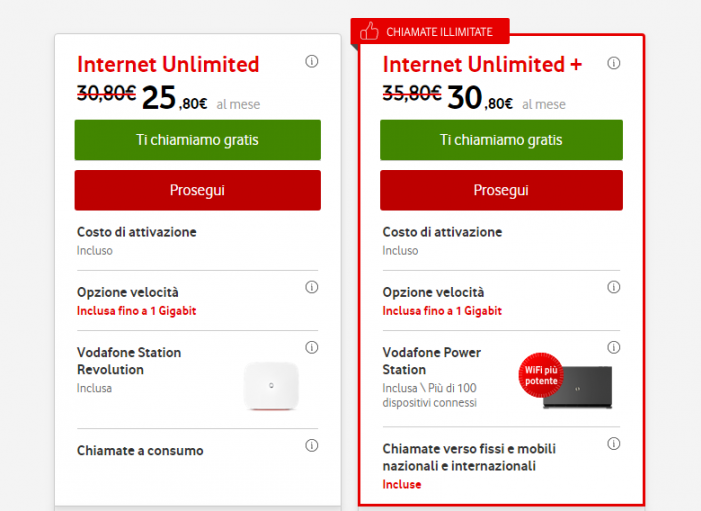Screen dimensions: 701x511
Task: Open info for Chiamate verso fissi e mobili
Action: [x=614, y=443]
